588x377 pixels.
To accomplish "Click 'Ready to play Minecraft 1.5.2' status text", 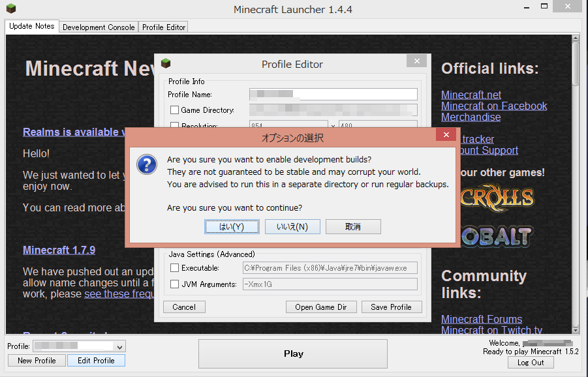I will point(531,352).
